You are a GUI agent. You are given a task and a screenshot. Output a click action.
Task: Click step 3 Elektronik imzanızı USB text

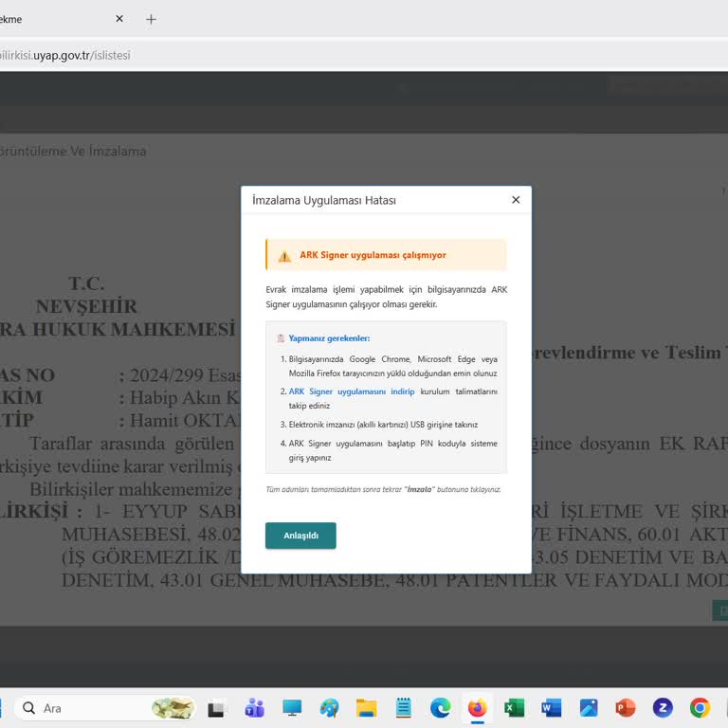point(383,425)
